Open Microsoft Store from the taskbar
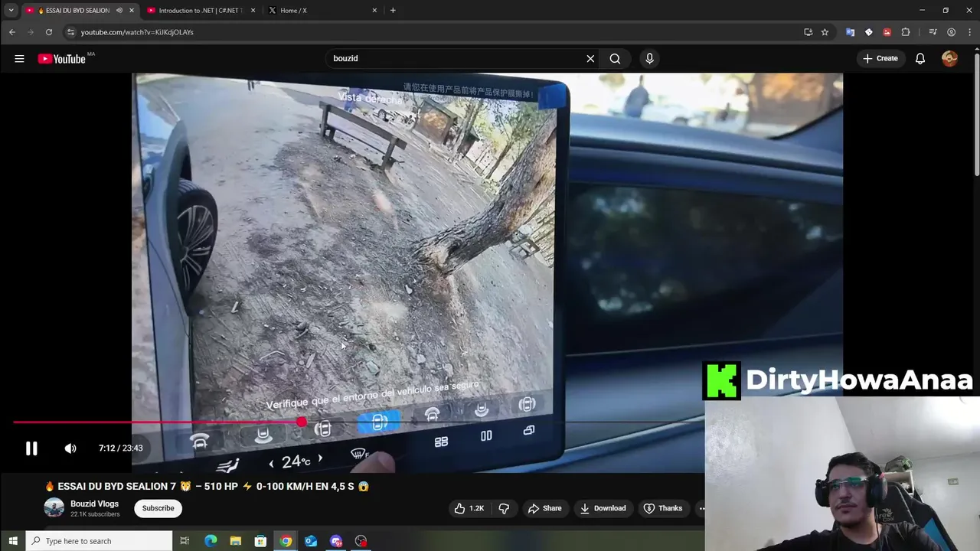Image resolution: width=980 pixels, height=551 pixels. click(260, 541)
